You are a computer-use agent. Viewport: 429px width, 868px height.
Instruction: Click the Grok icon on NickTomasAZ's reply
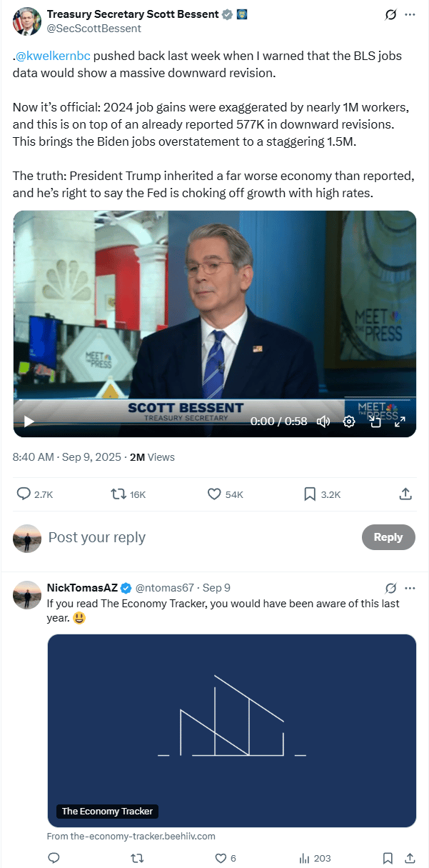point(390,589)
